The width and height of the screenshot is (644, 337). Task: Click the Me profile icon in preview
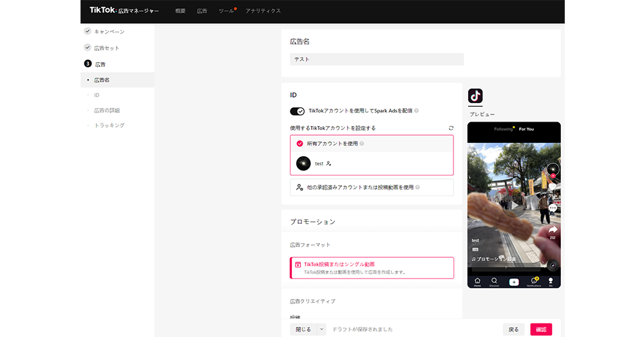[x=551, y=282]
